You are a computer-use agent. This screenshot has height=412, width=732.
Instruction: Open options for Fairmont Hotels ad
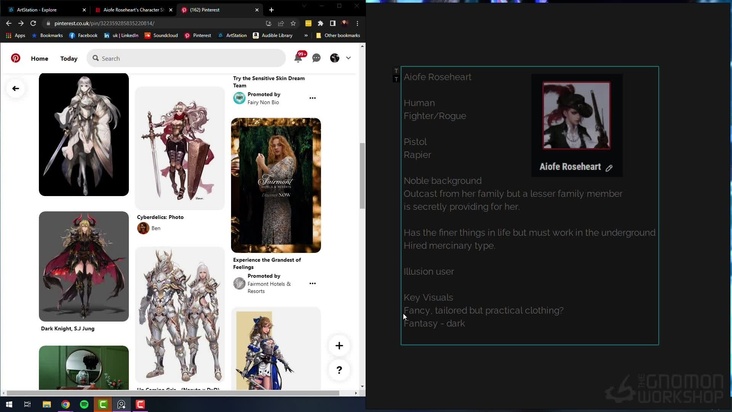312,283
